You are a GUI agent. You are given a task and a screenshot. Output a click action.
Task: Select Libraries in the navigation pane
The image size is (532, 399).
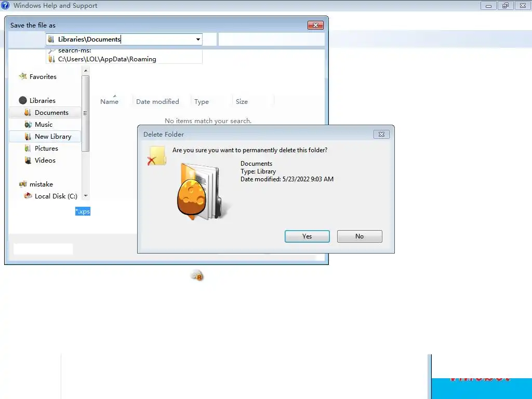[x=42, y=100]
